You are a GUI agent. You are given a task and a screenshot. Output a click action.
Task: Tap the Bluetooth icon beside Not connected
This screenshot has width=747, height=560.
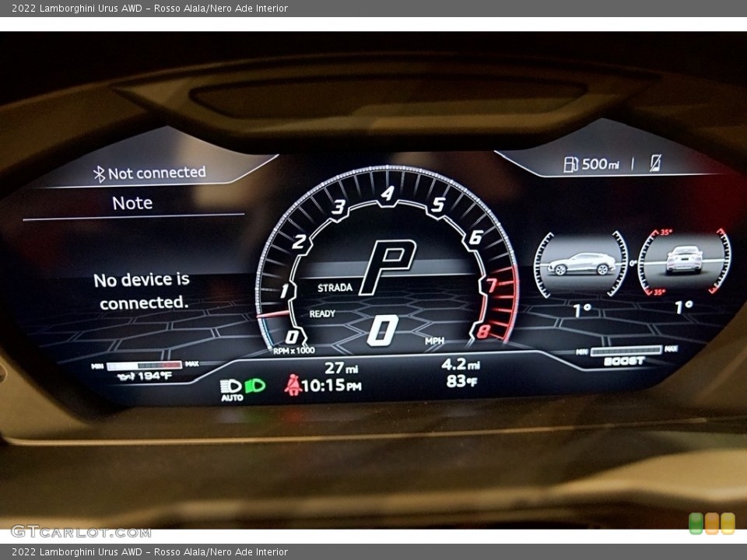tap(99, 175)
